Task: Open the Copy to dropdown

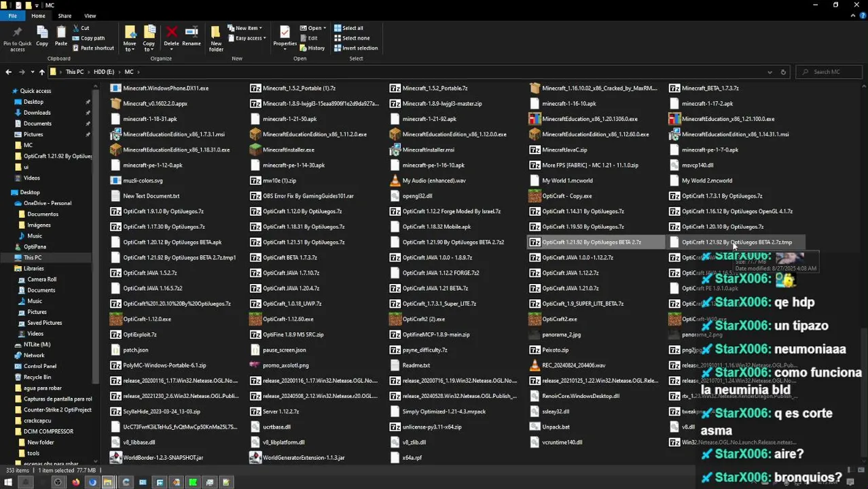Action: [x=149, y=39]
